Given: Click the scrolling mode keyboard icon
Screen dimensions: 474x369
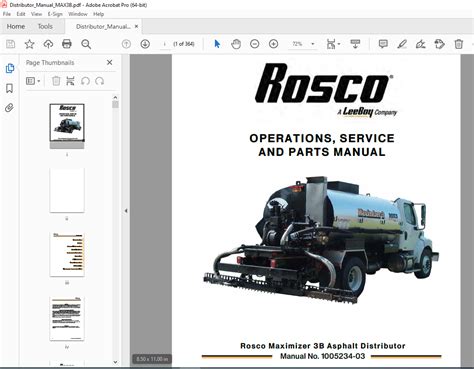Looking at the screenshot, I should tap(355, 44).
